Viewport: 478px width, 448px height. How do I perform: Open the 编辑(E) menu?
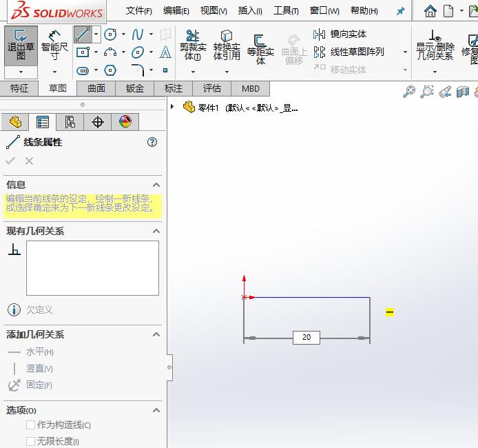pos(176,11)
